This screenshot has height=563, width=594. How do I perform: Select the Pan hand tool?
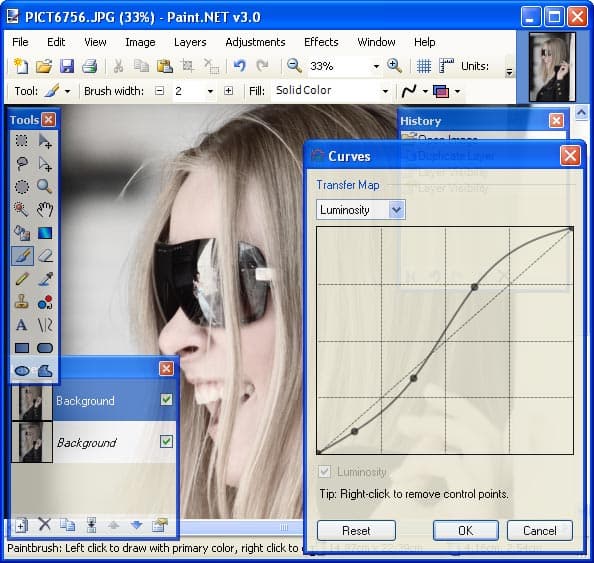[x=45, y=210]
